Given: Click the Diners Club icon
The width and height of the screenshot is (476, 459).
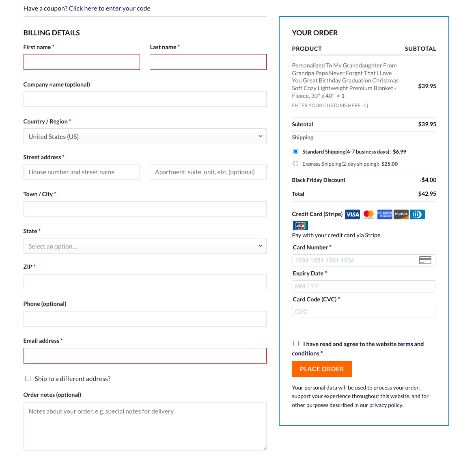Looking at the screenshot, I should tap(417, 214).
